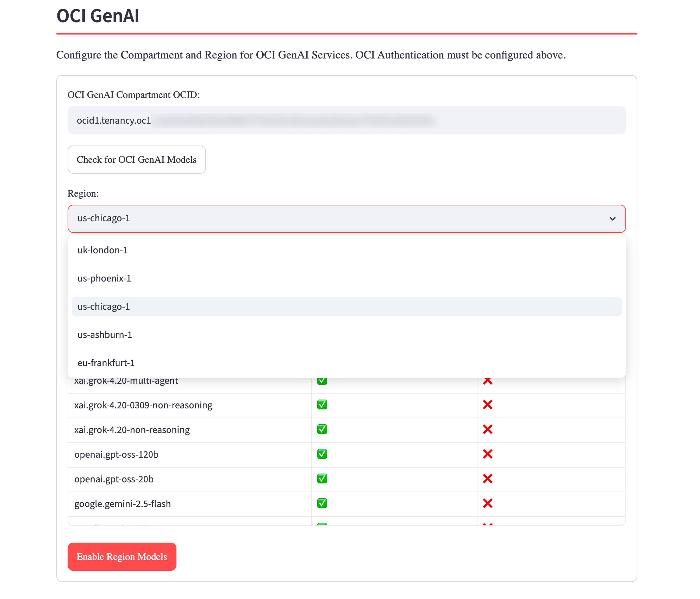Click red X for openai.gpt-oss-20b
Viewport: 700px width, 599px height.
tap(487, 478)
